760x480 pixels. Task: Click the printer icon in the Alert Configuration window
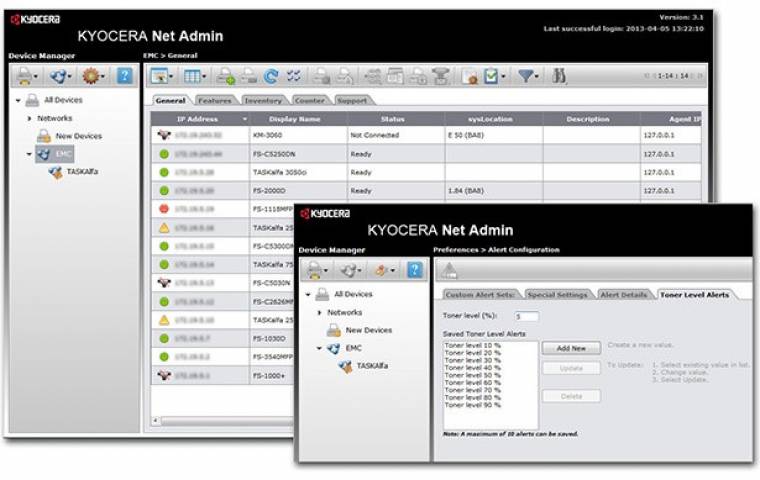pyautogui.click(x=314, y=270)
